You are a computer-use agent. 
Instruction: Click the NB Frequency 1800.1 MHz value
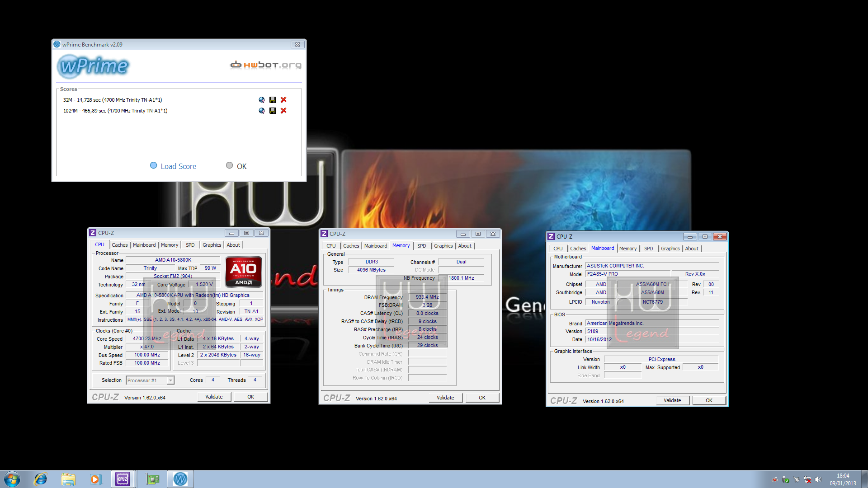[461, 278]
